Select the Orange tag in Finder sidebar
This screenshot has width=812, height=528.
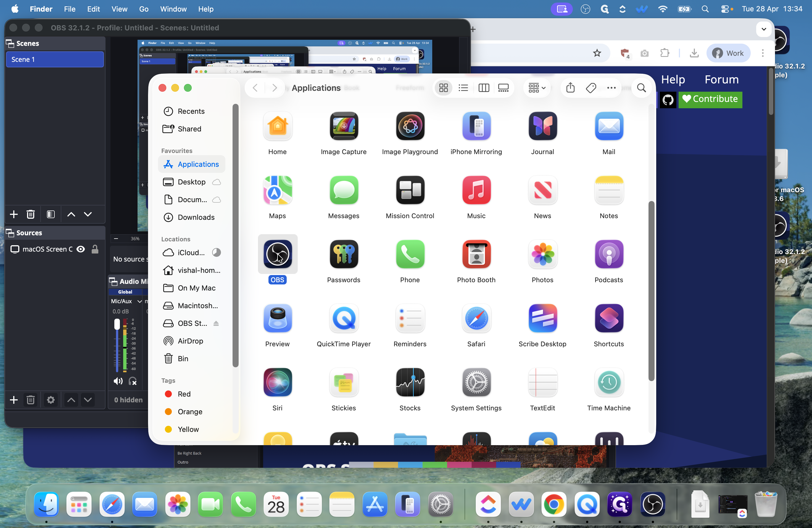tap(191, 412)
